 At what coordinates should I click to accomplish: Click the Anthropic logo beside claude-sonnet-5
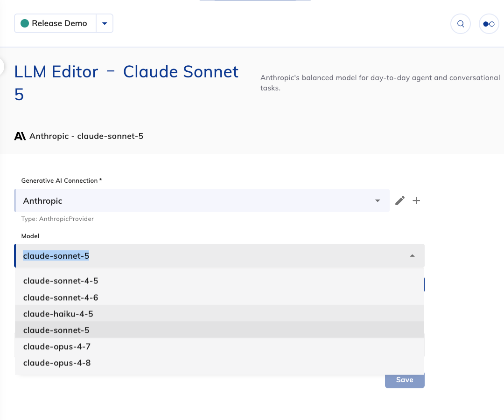click(x=20, y=136)
